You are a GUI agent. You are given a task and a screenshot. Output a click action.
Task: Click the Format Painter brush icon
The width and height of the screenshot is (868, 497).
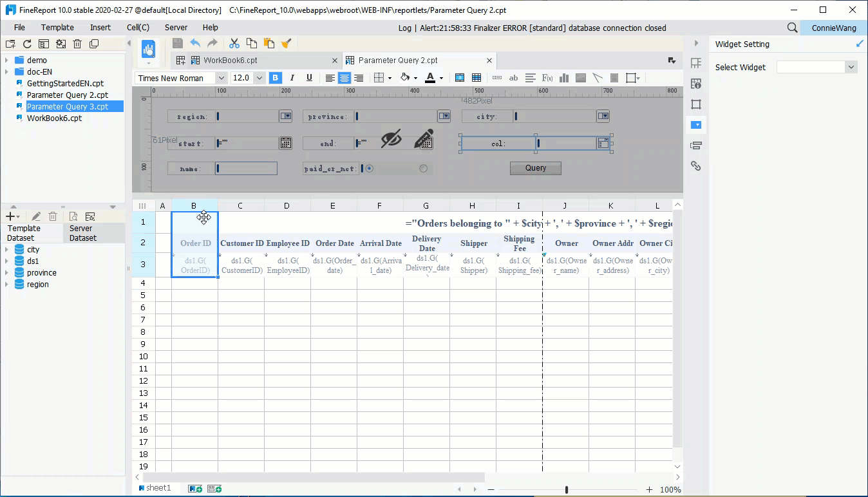point(287,43)
